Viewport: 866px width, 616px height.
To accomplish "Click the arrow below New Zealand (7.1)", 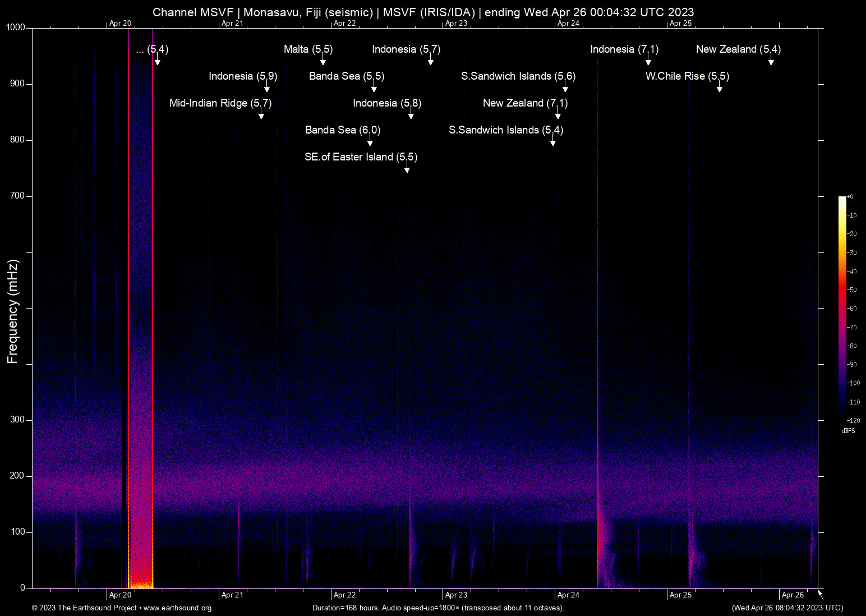I will click(558, 114).
